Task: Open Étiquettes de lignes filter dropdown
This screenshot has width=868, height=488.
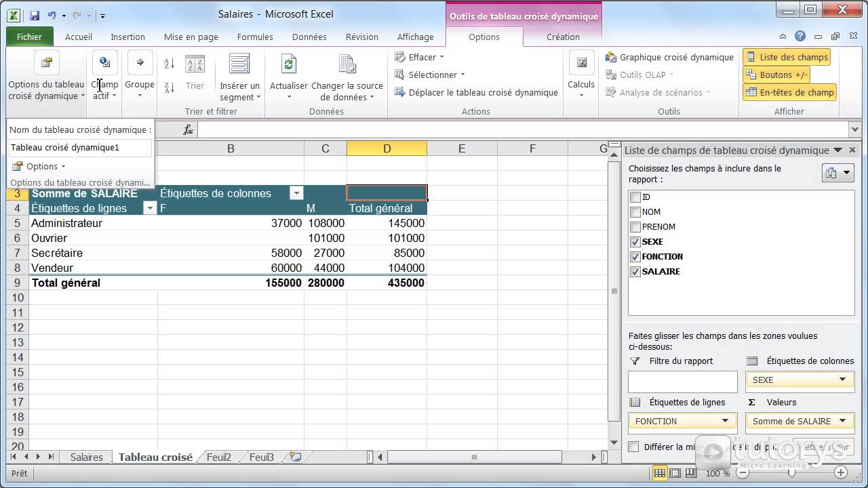Action: 151,209
